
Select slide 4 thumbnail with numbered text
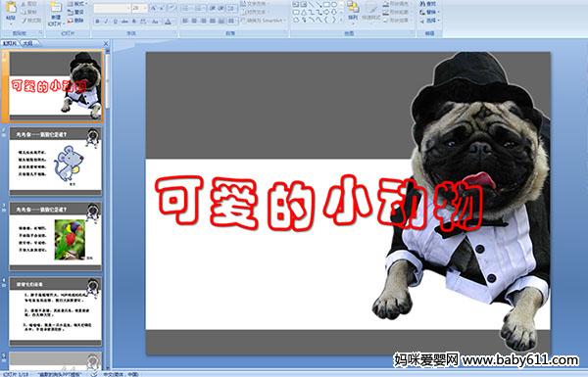coord(56,311)
